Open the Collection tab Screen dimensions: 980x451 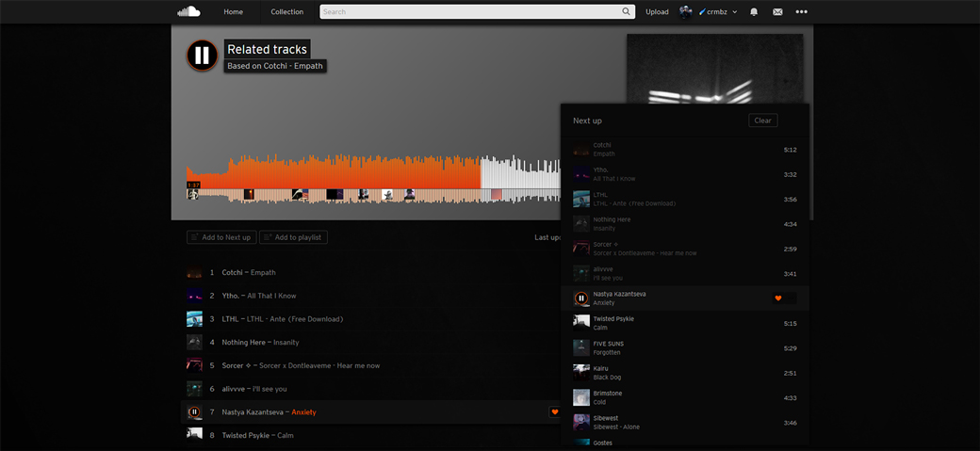coord(286,12)
